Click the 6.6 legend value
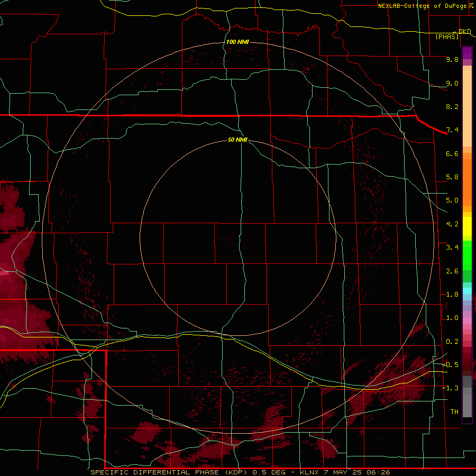Viewport: 476px width, 476px height. pos(452,153)
